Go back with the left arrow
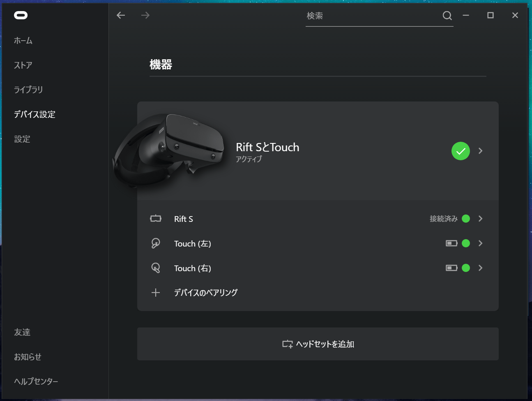This screenshot has width=532, height=401. [121, 15]
